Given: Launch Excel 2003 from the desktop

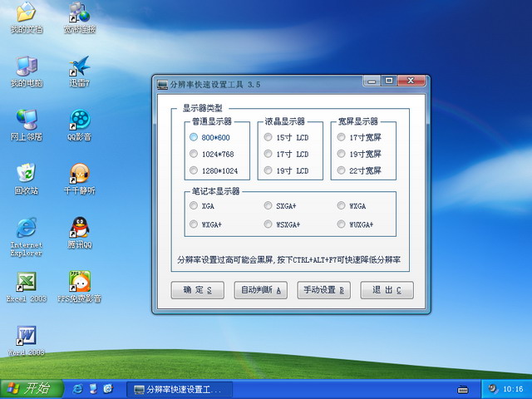Looking at the screenshot, I should click(26, 282).
